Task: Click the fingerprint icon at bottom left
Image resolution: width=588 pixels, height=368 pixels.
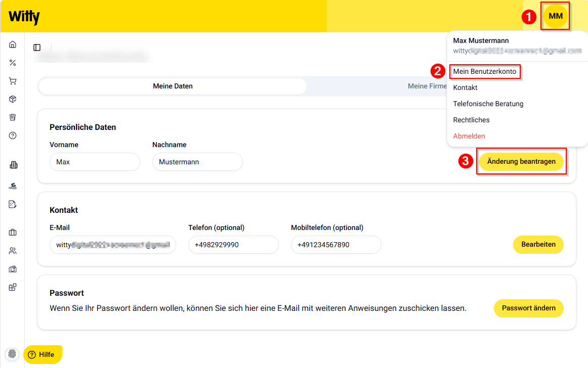Action: pyautogui.click(x=12, y=354)
